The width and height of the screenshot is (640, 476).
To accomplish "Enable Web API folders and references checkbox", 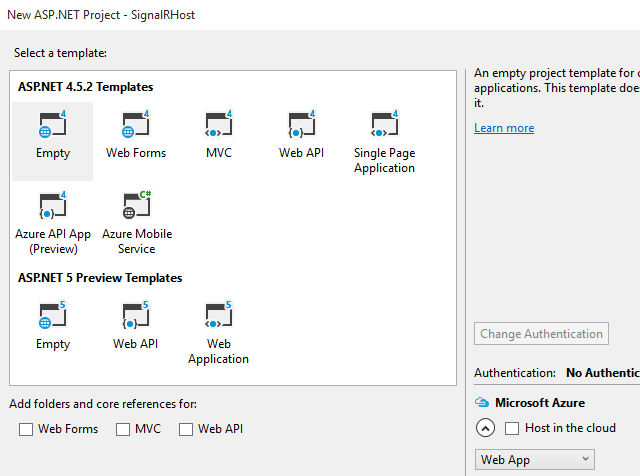I will 186,429.
